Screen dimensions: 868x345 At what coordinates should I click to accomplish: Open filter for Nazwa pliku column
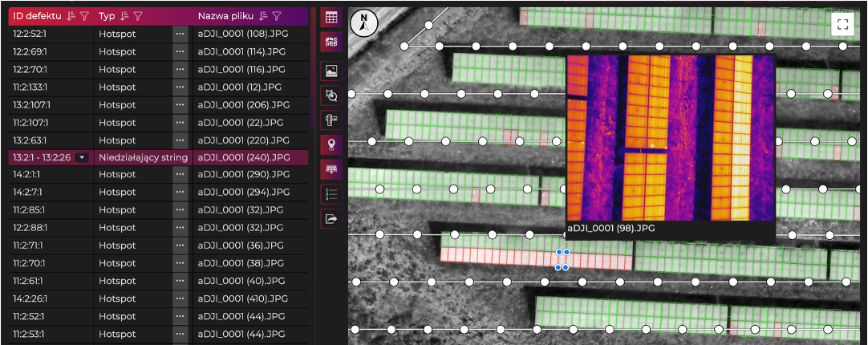pos(277,17)
